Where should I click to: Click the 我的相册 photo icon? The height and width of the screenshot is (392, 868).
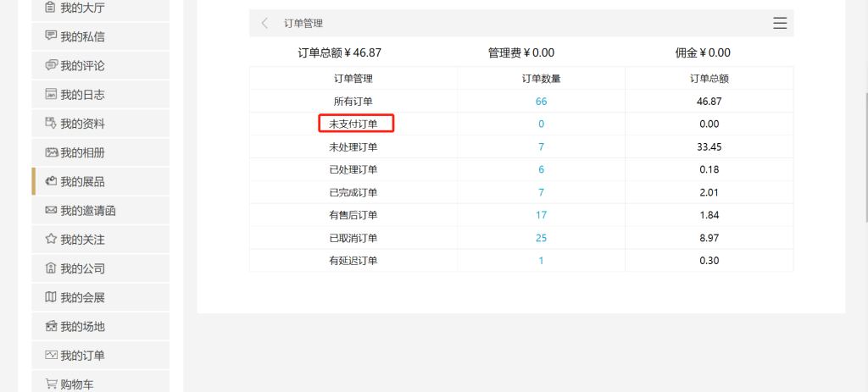coord(52,152)
